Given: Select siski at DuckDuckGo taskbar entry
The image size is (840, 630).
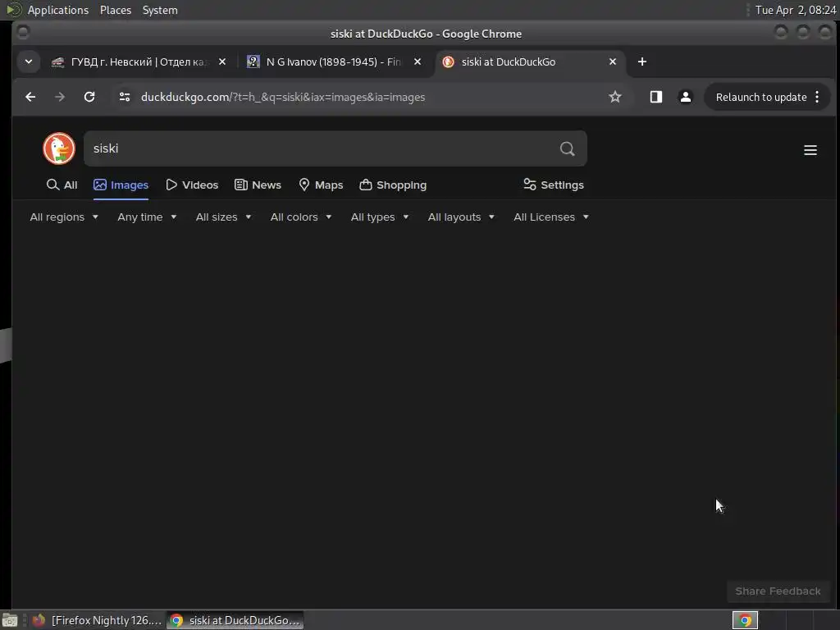Looking at the screenshot, I should click(235, 620).
